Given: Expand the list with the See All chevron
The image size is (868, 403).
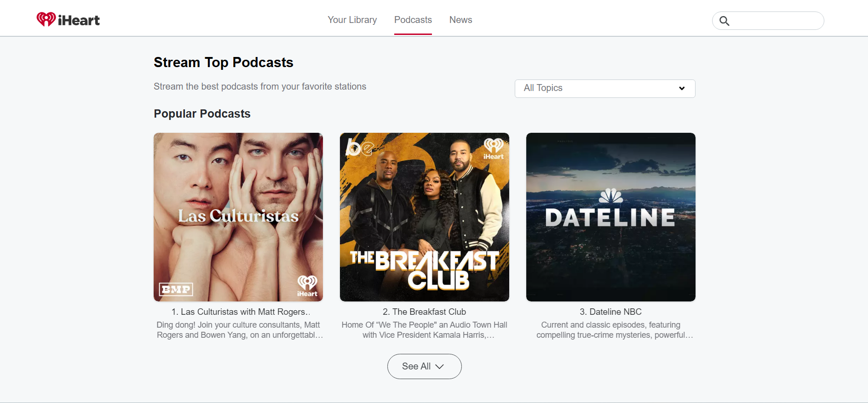Looking at the screenshot, I should coord(439,367).
